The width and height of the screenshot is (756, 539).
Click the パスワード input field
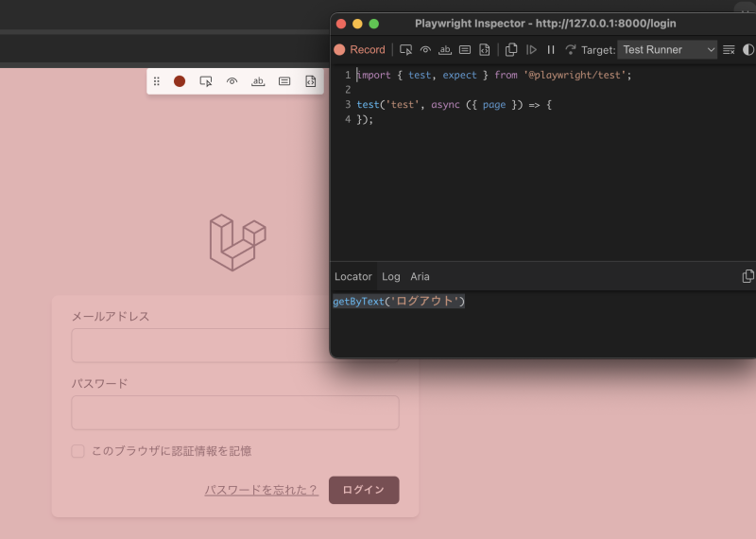[x=234, y=413]
